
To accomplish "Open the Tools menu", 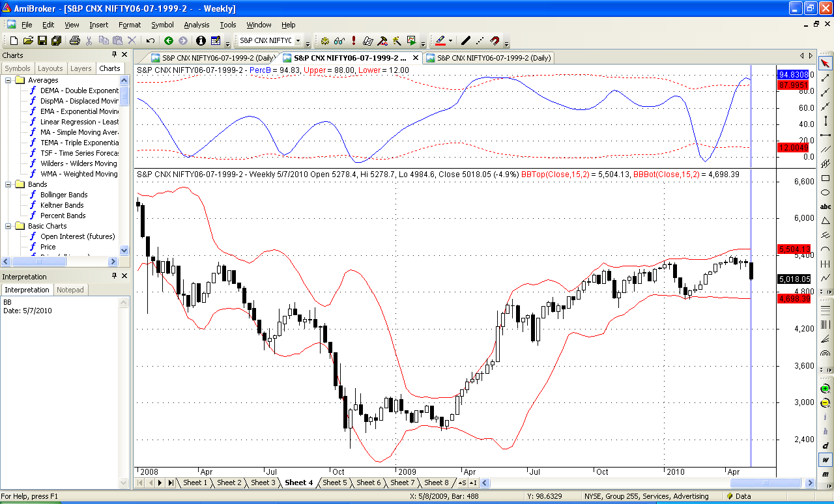I will tap(228, 25).
